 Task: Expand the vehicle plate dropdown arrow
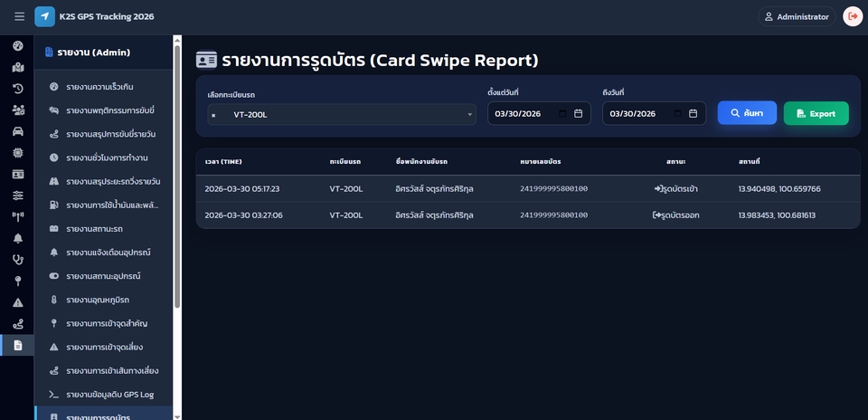click(470, 114)
